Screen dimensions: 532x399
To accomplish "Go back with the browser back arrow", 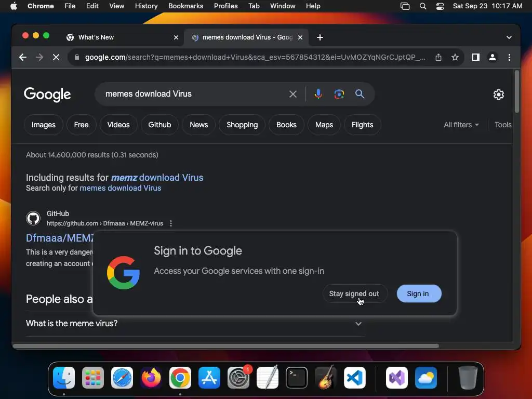I will click(23, 57).
